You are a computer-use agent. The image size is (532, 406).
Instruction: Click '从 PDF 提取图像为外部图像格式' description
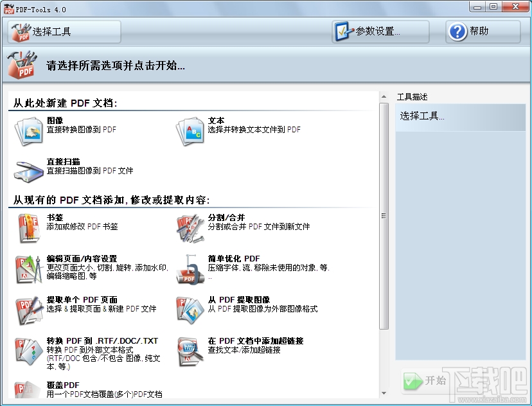263,308
